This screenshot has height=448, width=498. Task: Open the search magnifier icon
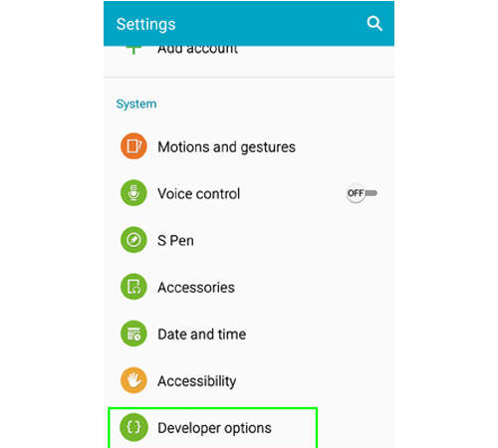coord(374,24)
